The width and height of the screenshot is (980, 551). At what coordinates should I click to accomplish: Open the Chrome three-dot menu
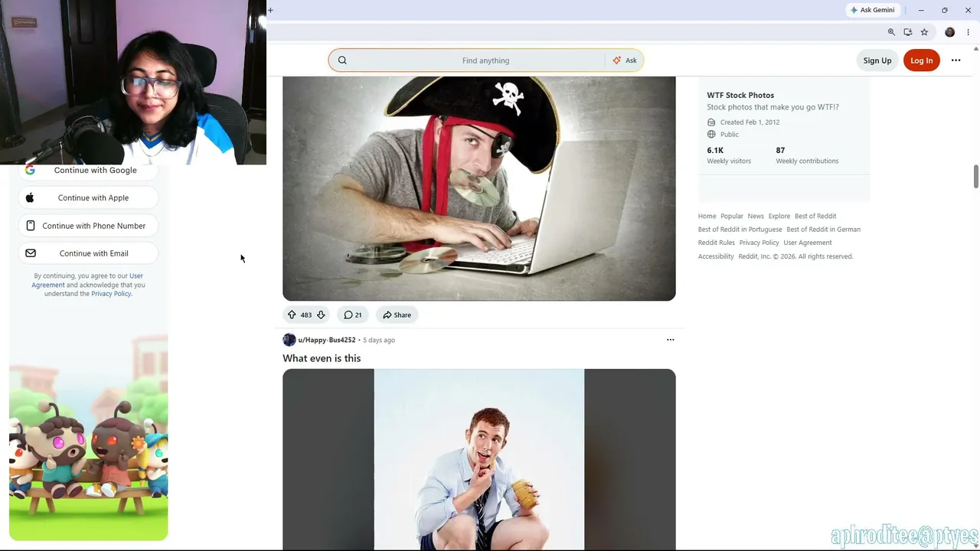click(x=969, y=32)
